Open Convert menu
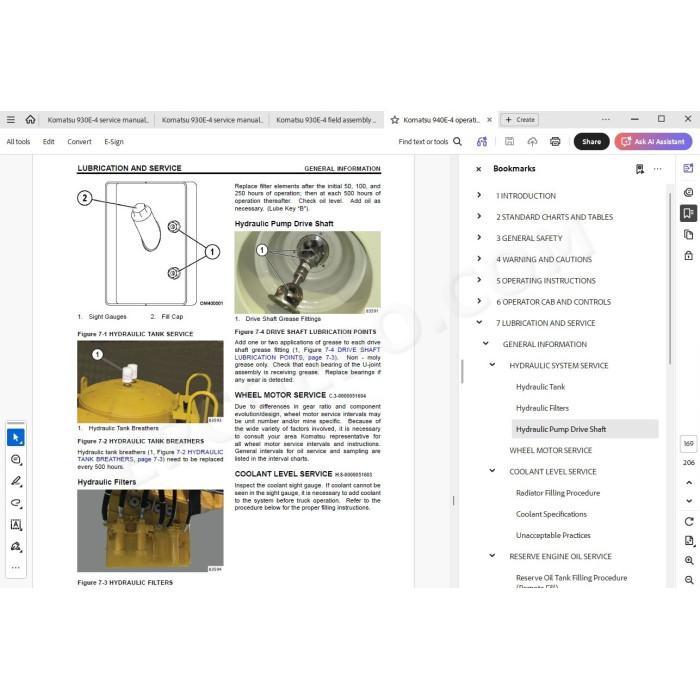 pyautogui.click(x=79, y=142)
